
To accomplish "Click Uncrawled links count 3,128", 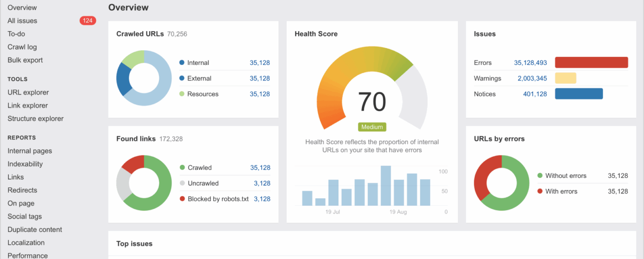I will (262, 183).
